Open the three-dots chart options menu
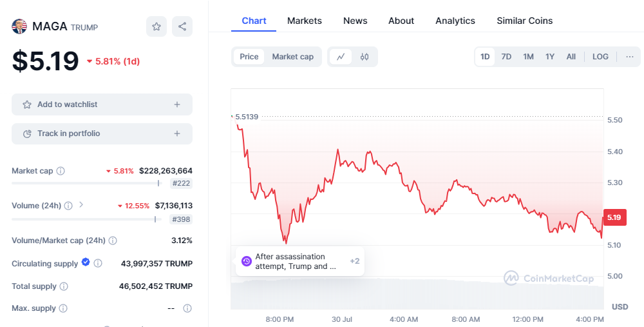 point(630,57)
